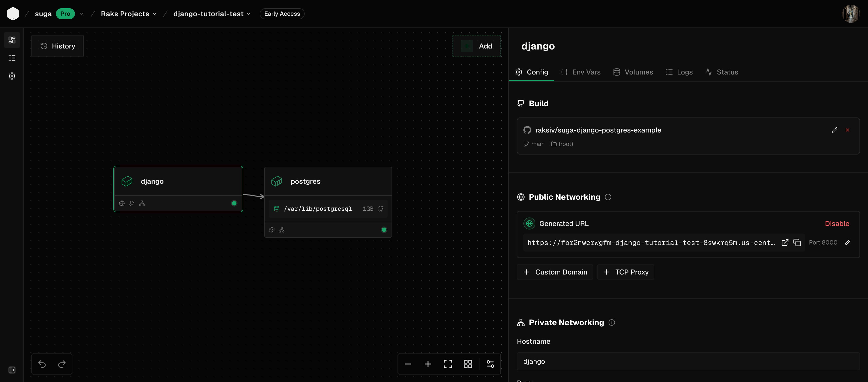Screen dimensions: 868x382
Task: Zoom in the canvas with plus
Action: point(428,364)
